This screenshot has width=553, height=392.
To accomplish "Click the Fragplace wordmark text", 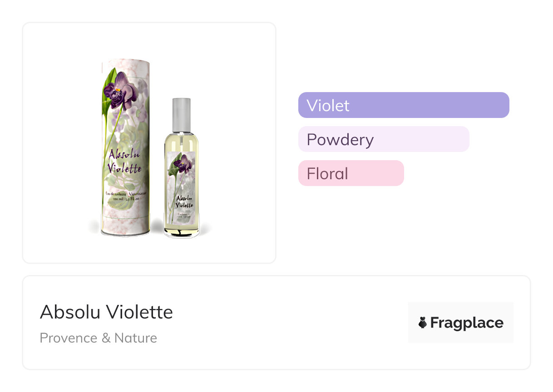I will click(467, 323).
